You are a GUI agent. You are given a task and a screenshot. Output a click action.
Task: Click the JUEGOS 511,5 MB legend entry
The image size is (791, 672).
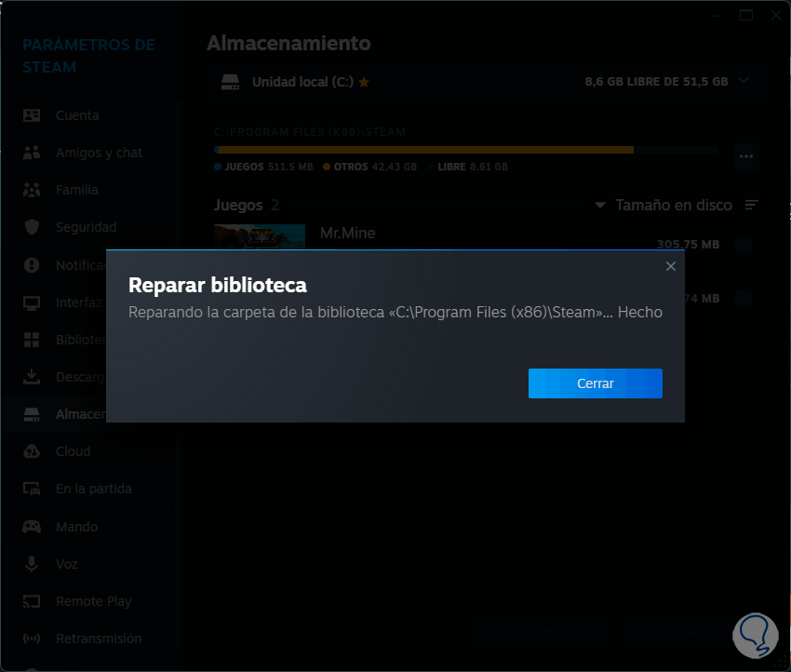point(264,167)
